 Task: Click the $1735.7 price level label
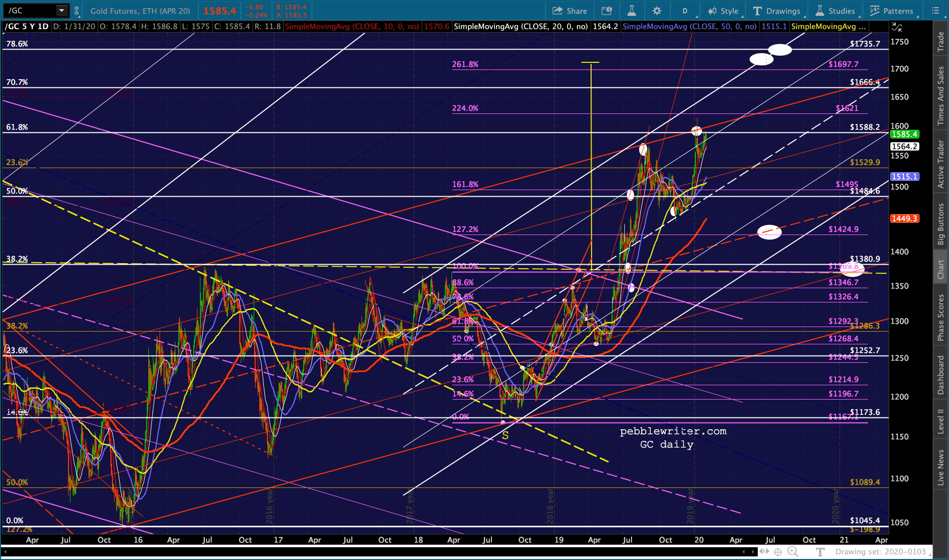coord(865,44)
